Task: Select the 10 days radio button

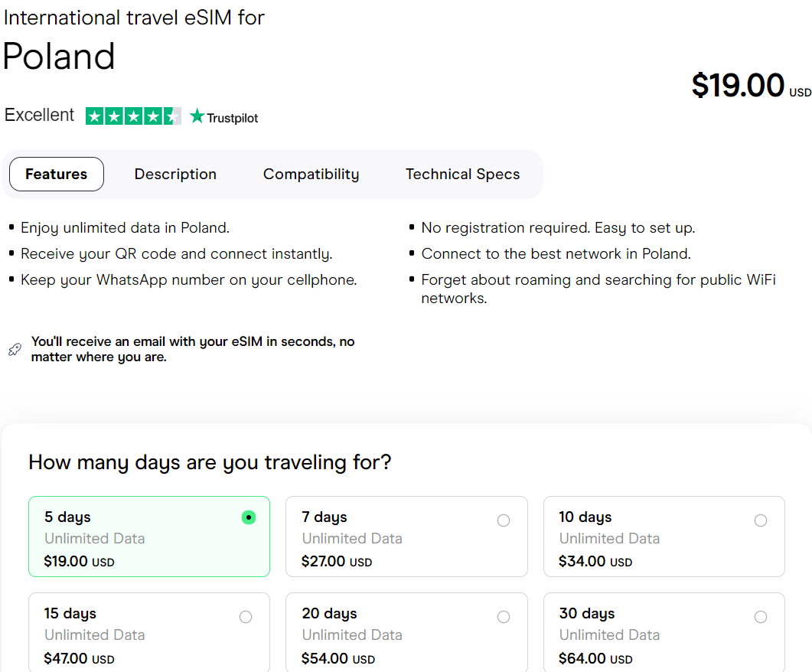Action: coord(761,520)
